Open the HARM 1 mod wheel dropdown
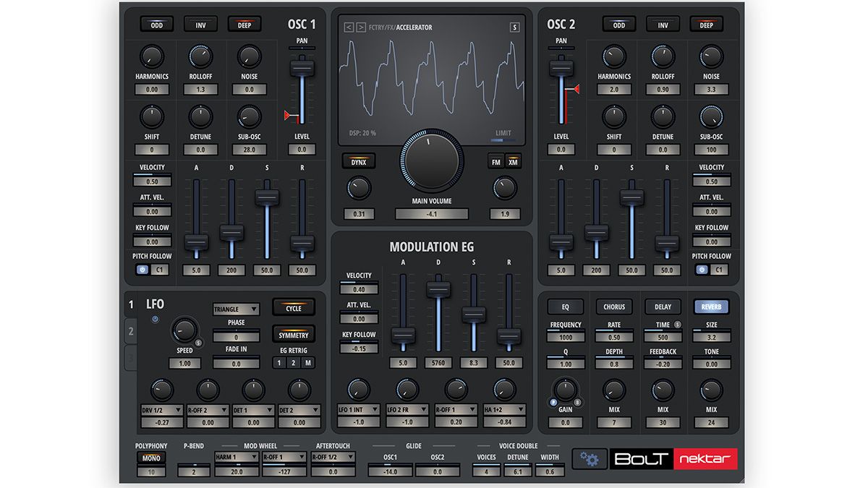The width and height of the screenshot is (868, 488). (236, 458)
